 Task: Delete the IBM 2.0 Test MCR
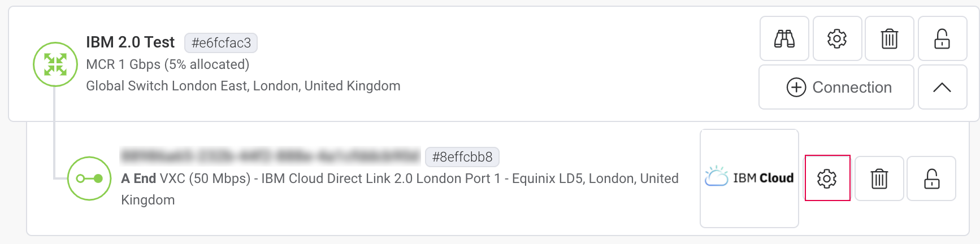[889, 39]
